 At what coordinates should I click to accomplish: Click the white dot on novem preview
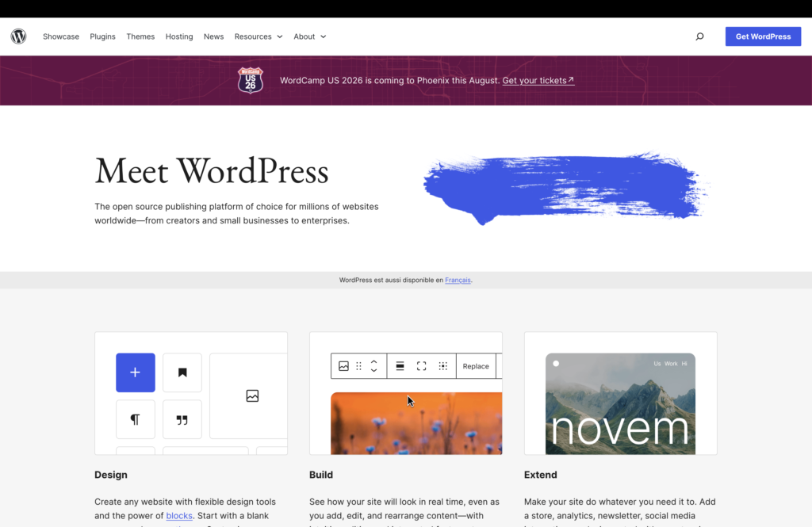(556, 364)
